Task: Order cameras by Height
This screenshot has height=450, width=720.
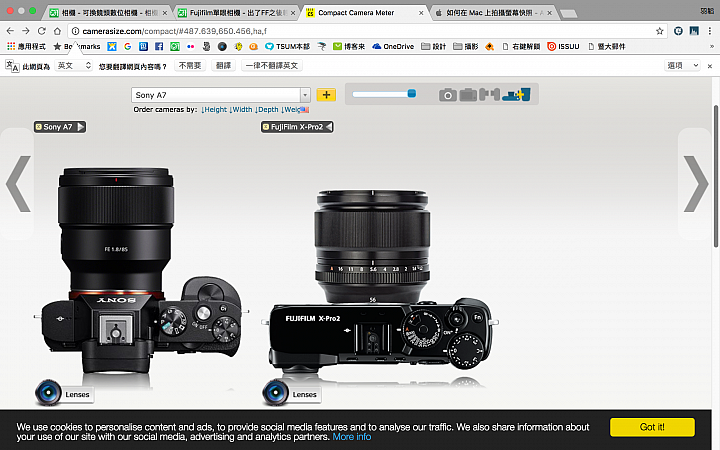Action: point(214,110)
